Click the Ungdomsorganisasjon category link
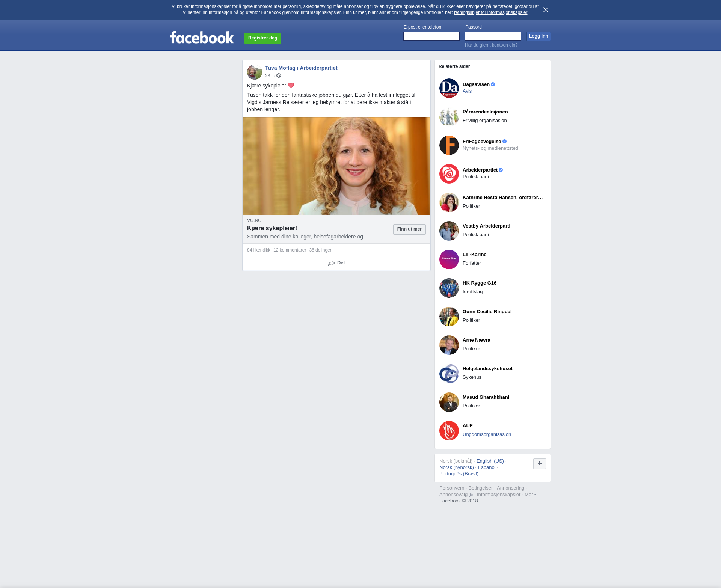The image size is (721, 588). [x=487, y=434]
